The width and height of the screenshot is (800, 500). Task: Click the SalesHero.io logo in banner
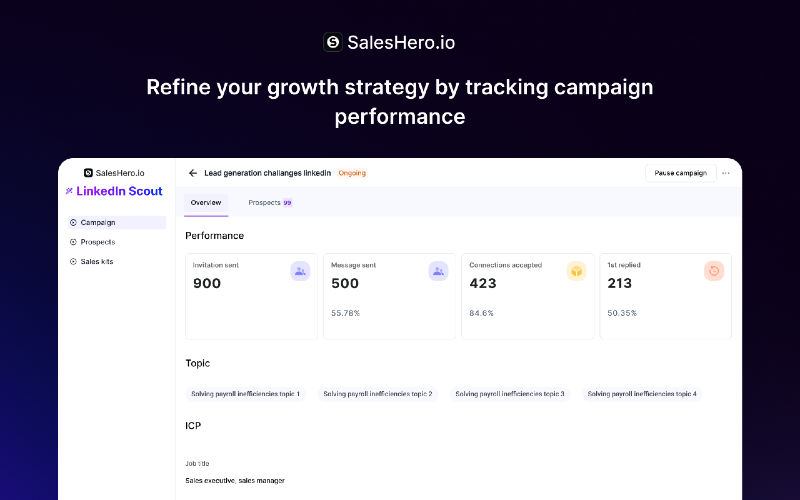click(389, 42)
